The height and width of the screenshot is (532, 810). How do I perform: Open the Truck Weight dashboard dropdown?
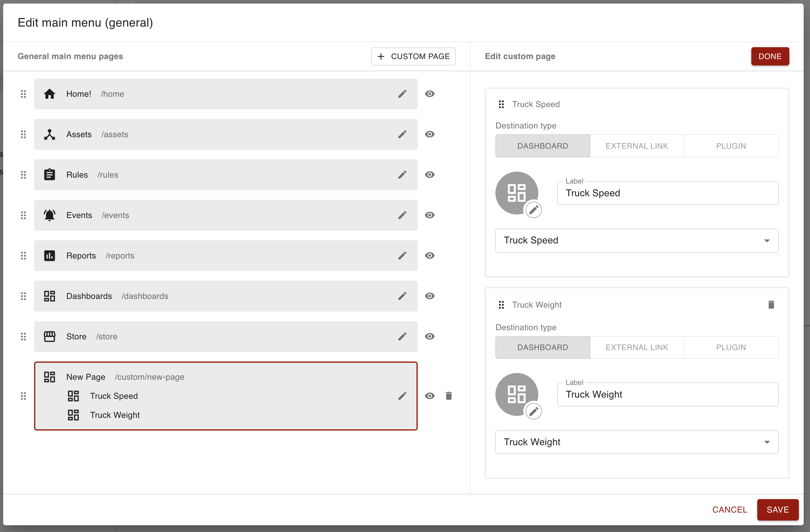pyautogui.click(x=637, y=442)
